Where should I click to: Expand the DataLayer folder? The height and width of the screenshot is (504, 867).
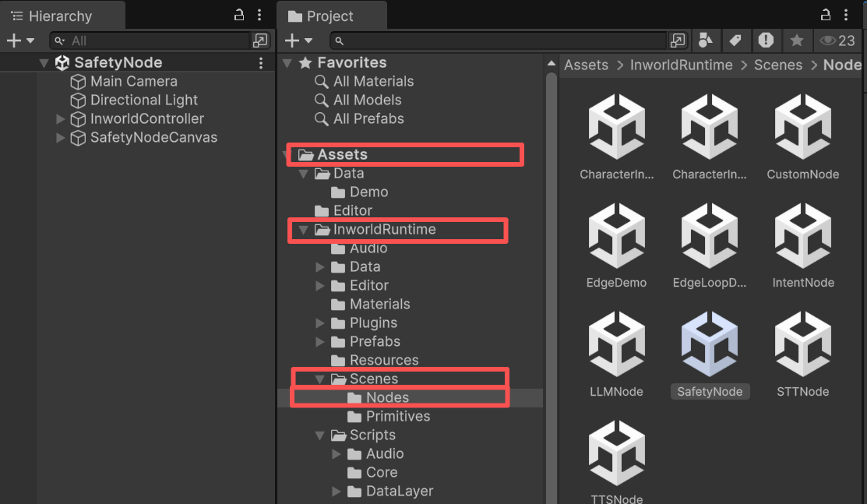336,492
